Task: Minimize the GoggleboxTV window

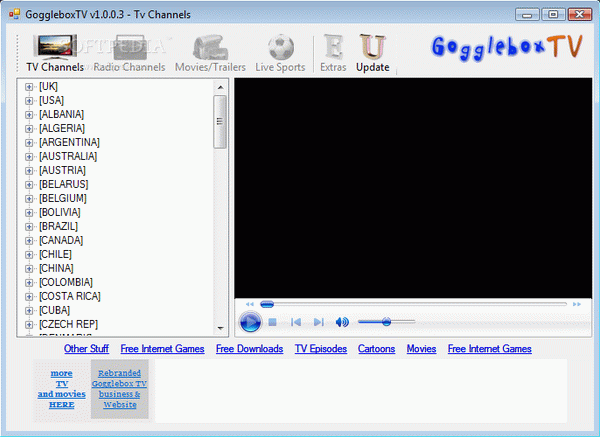Action: 527,15
